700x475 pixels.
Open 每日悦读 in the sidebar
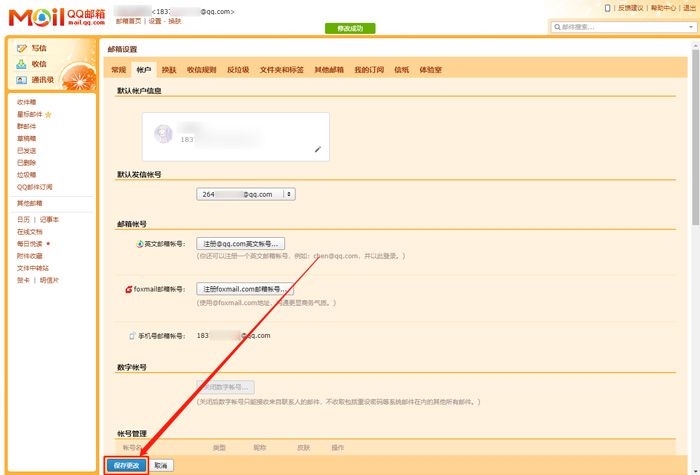29,244
